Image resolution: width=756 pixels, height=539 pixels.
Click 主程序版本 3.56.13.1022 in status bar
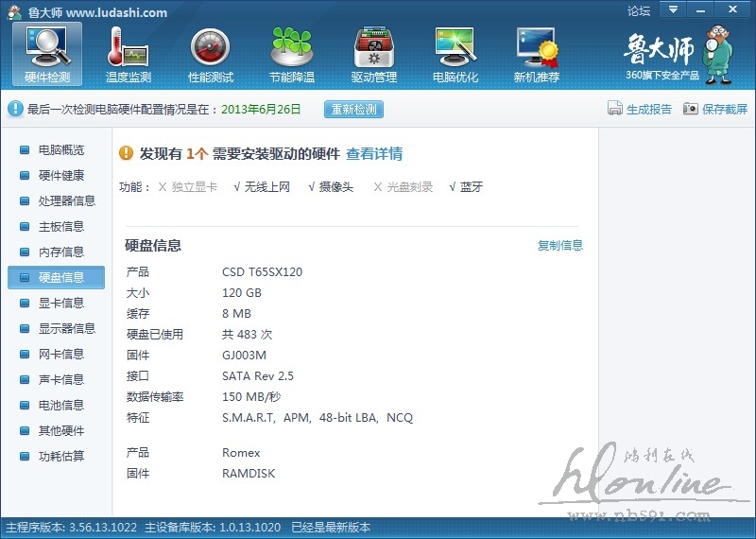(x=71, y=528)
